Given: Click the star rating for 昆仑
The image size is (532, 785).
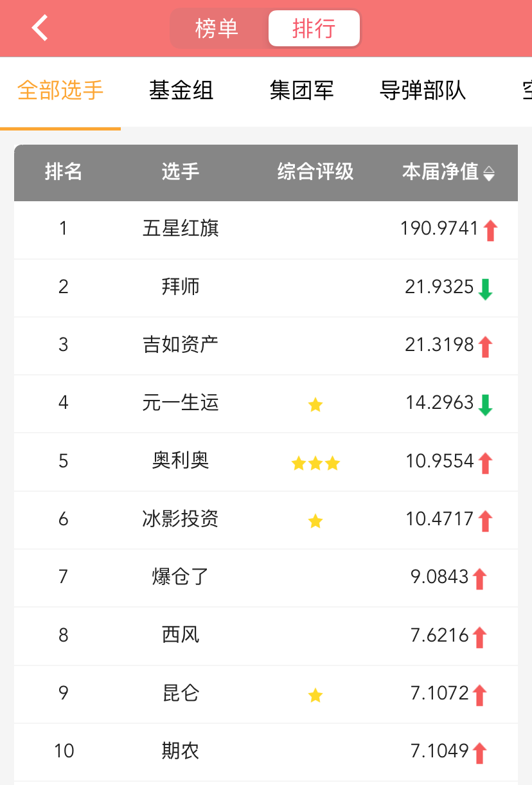Looking at the screenshot, I should (x=315, y=695).
